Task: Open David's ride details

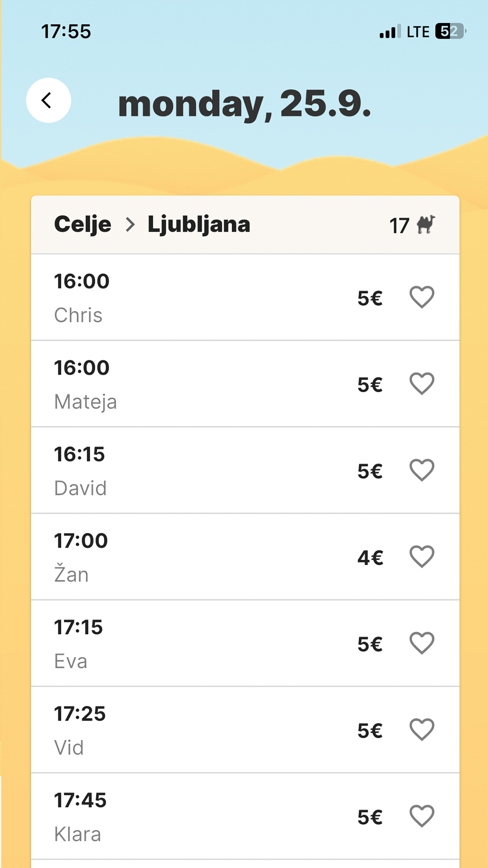Action: click(245, 470)
